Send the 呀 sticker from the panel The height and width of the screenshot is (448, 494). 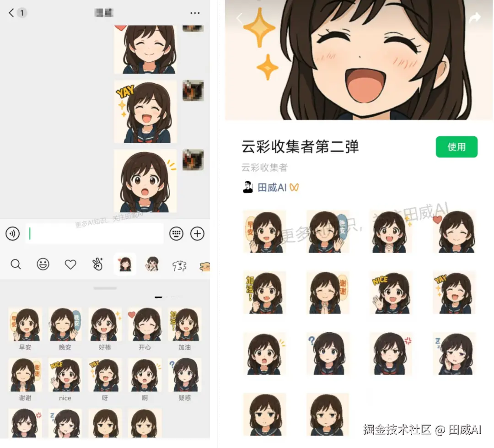[x=105, y=375]
